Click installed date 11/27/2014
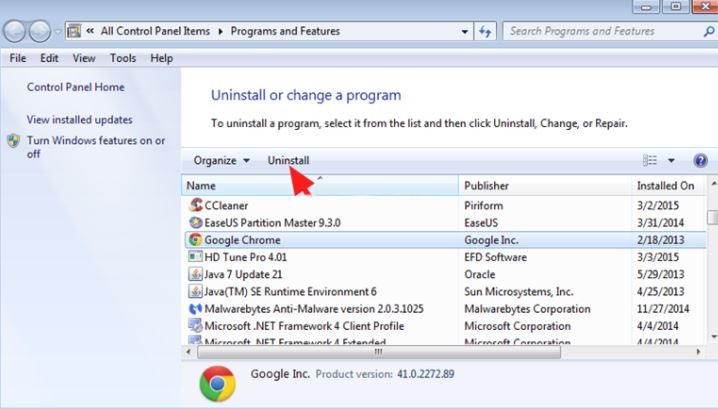 click(663, 309)
